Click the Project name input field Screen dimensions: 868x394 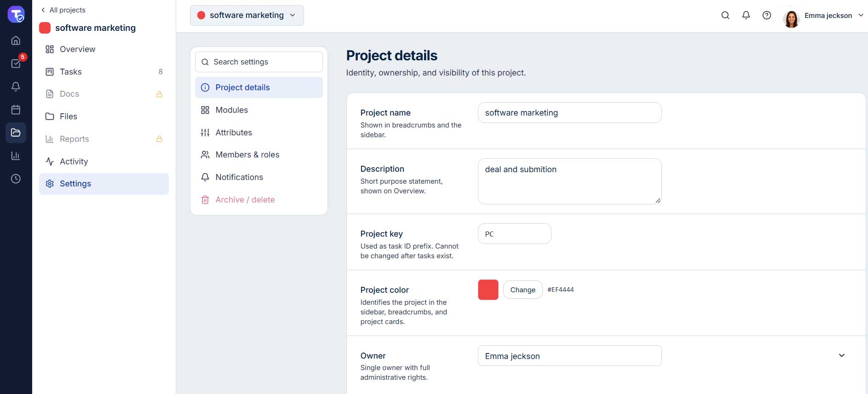tap(570, 113)
